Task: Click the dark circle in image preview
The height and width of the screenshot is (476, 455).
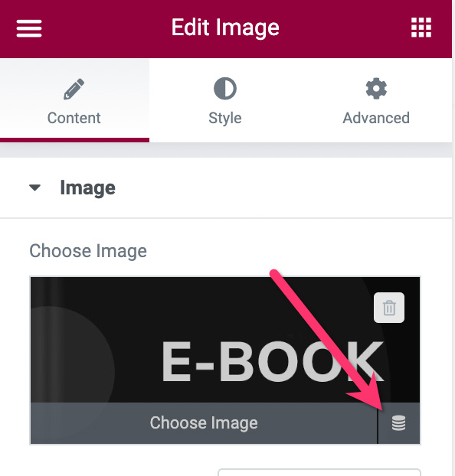Action: coord(72,354)
